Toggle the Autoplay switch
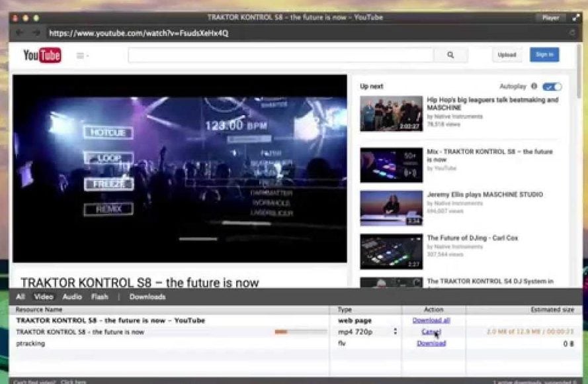Viewport: 588px width, 384px height. click(552, 87)
